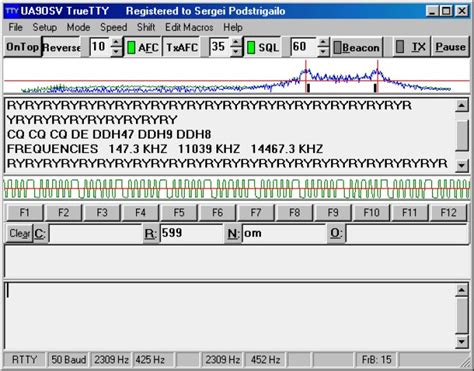Decrease the value in the 35 spinner
Viewport: 474px width, 371px height.
click(x=236, y=51)
